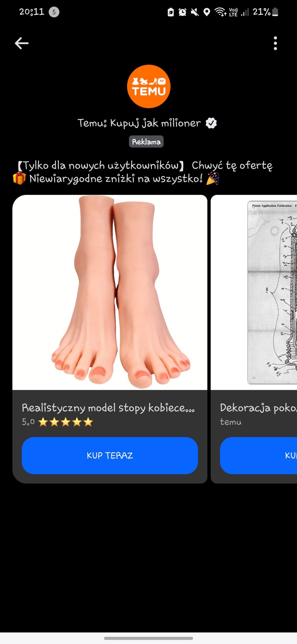This screenshot has height=644, width=297.
Task: Open the patent drawing product image
Action: (x=254, y=292)
